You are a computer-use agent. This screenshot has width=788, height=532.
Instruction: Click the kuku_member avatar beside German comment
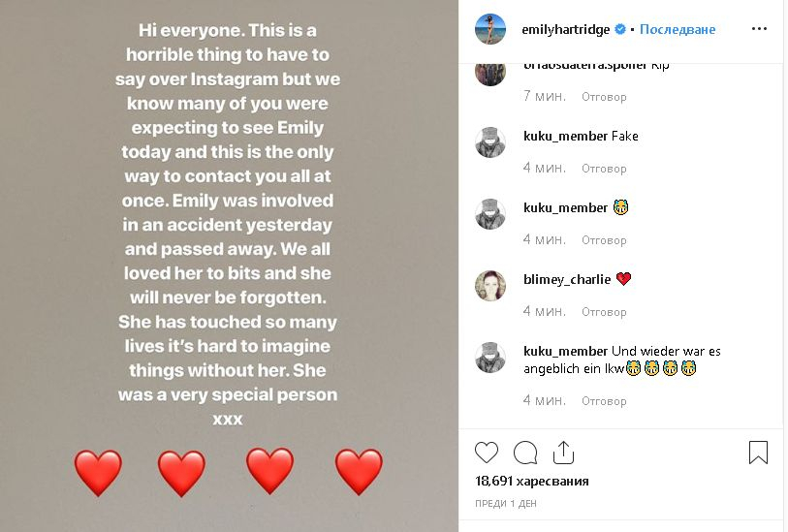490,358
